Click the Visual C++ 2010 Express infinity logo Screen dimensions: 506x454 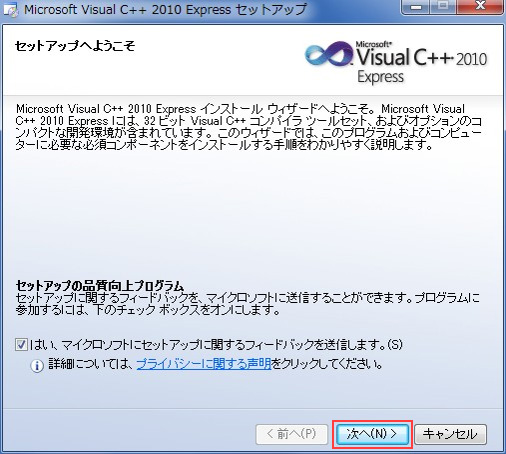(x=329, y=54)
